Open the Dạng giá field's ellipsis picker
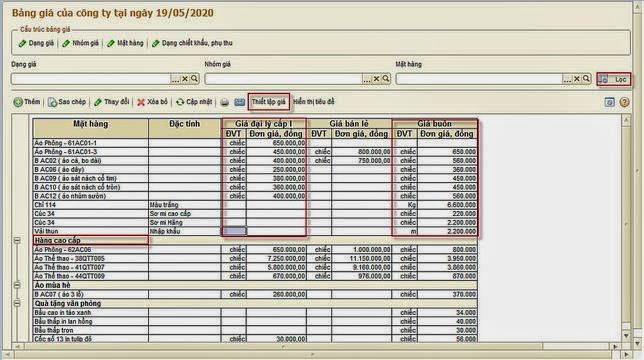The height and width of the screenshot is (360, 644). [175, 79]
